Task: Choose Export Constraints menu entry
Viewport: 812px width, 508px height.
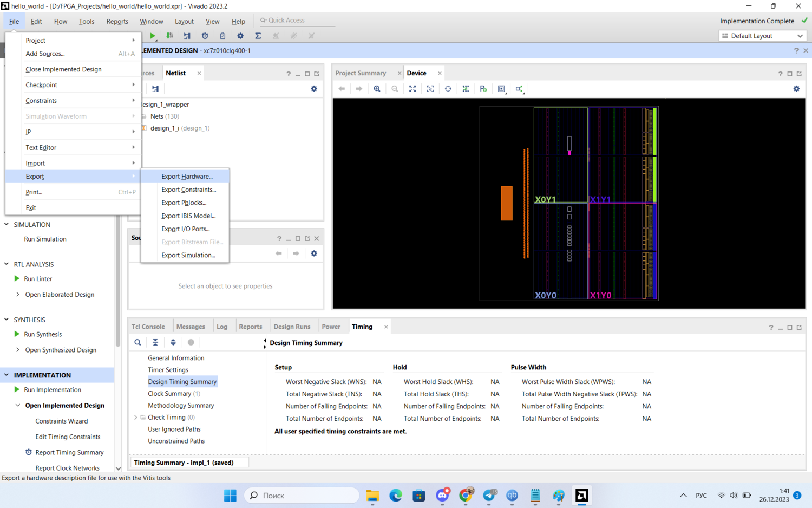Action: [188, 190]
